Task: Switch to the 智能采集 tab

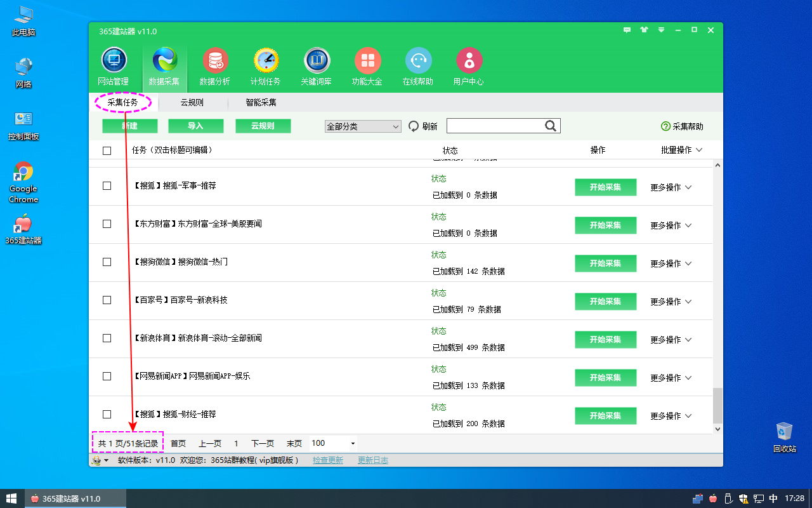Action: [x=261, y=102]
